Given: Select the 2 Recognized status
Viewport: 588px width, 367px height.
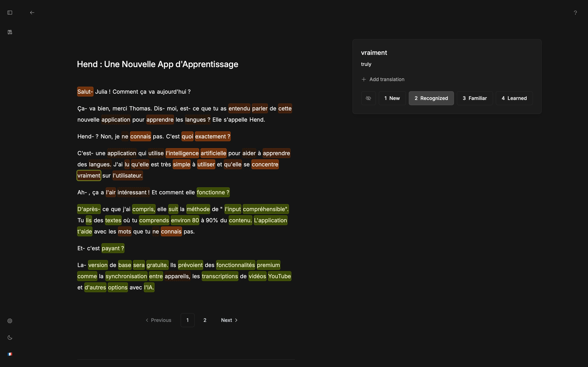Looking at the screenshot, I should click(431, 98).
